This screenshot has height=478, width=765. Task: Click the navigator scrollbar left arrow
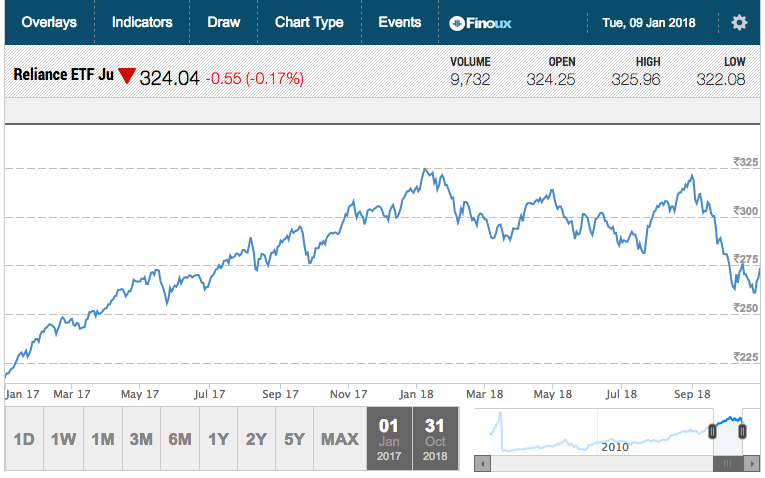click(483, 463)
